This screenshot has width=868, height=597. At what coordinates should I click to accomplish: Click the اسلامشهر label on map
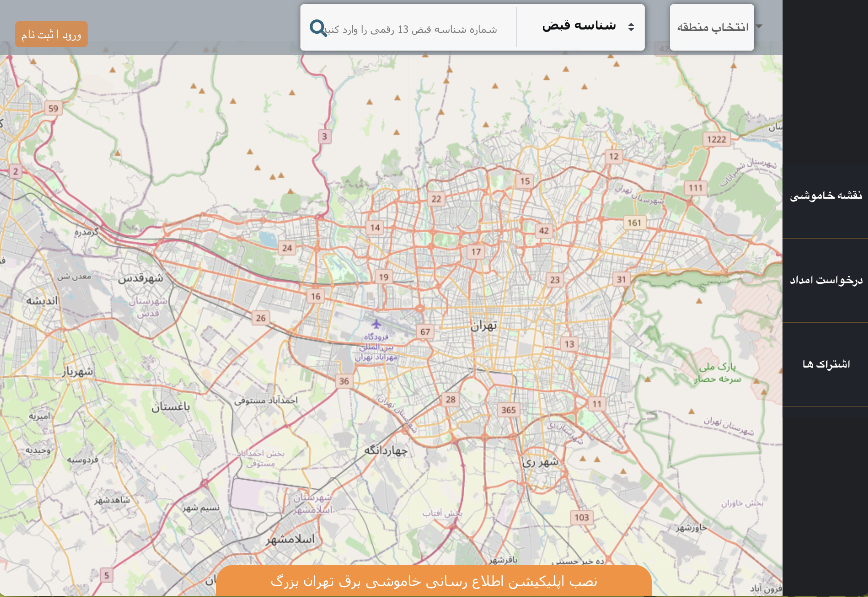[x=290, y=539]
